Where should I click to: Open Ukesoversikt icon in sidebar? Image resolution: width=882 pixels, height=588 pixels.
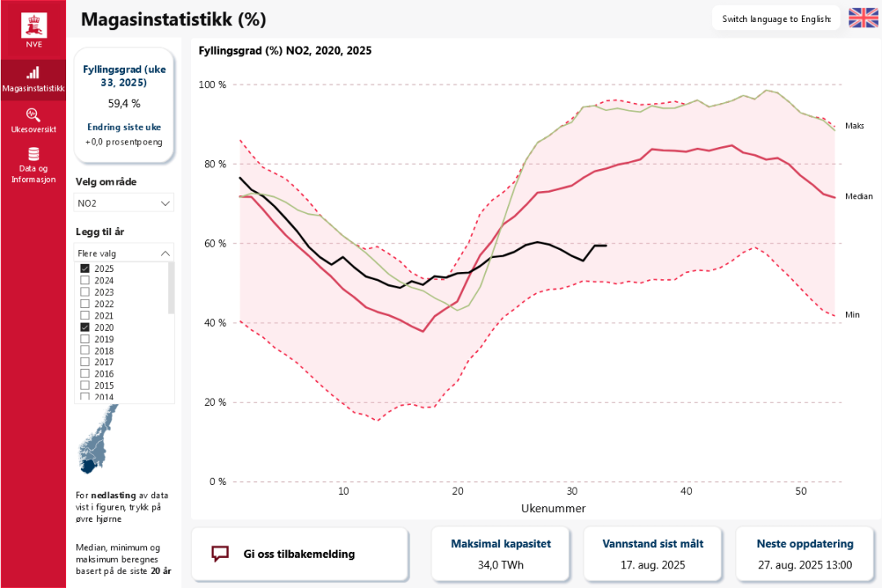click(x=33, y=114)
